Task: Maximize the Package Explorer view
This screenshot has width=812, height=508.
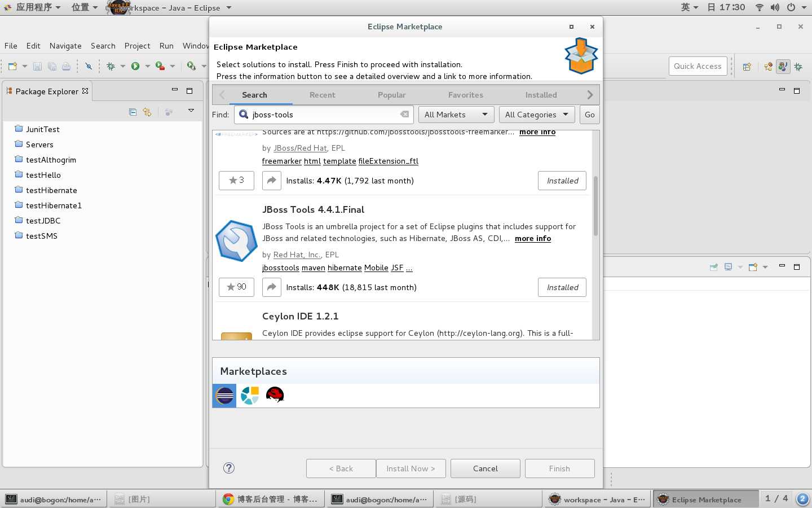Action: click(x=189, y=90)
